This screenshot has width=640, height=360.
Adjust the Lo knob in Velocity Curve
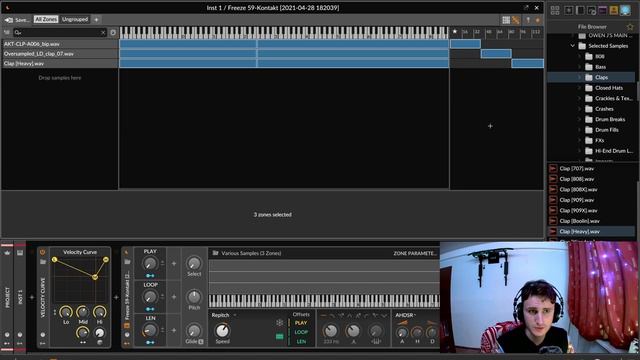coord(66,312)
